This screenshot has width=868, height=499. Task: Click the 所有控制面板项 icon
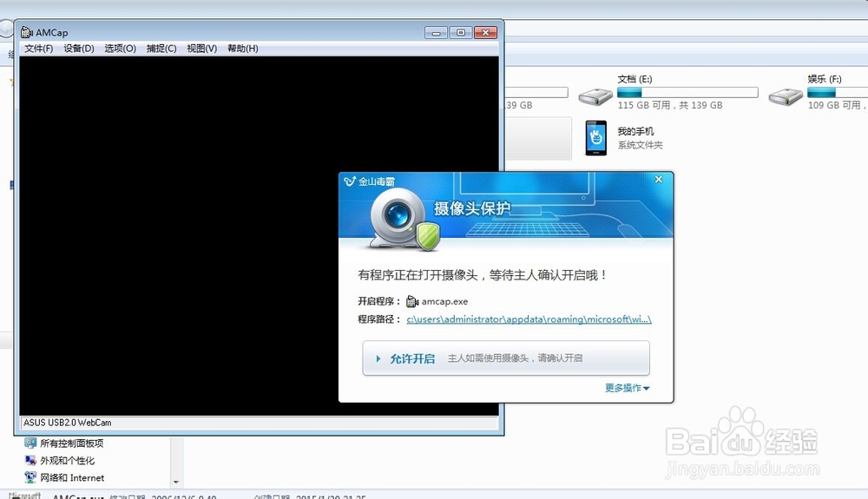pos(30,443)
